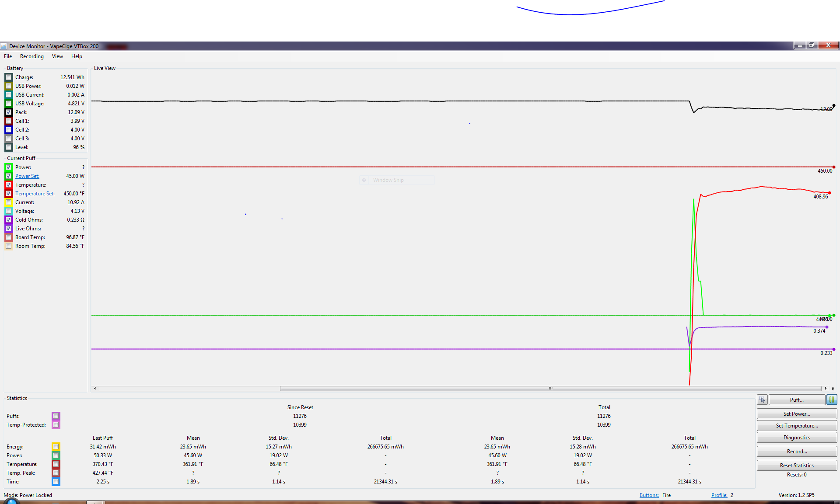Viewport: 840px width, 504px height.
Task: Click the Energy yellow statistics icon
Action: [x=56, y=447]
